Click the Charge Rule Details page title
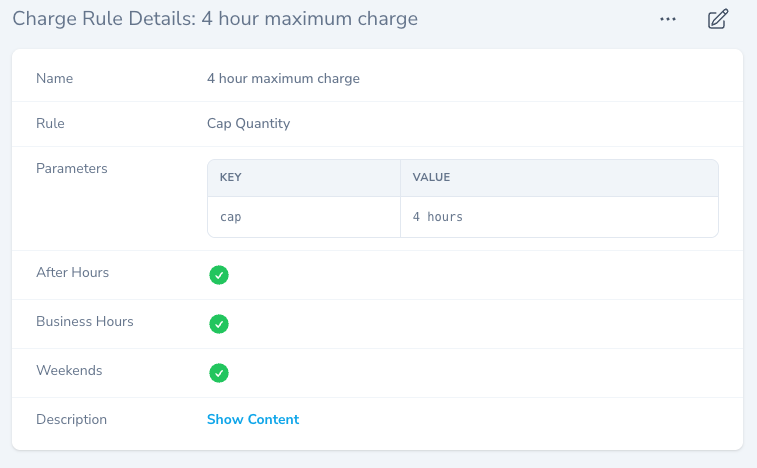The height and width of the screenshot is (468, 757). [215, 19]
